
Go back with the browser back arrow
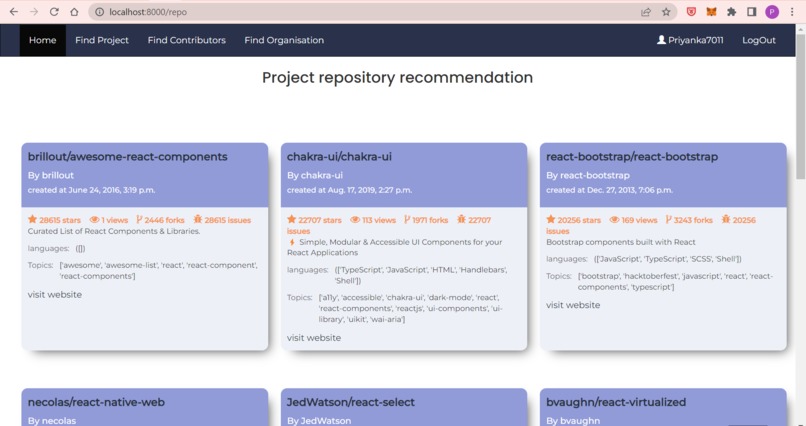14,12
